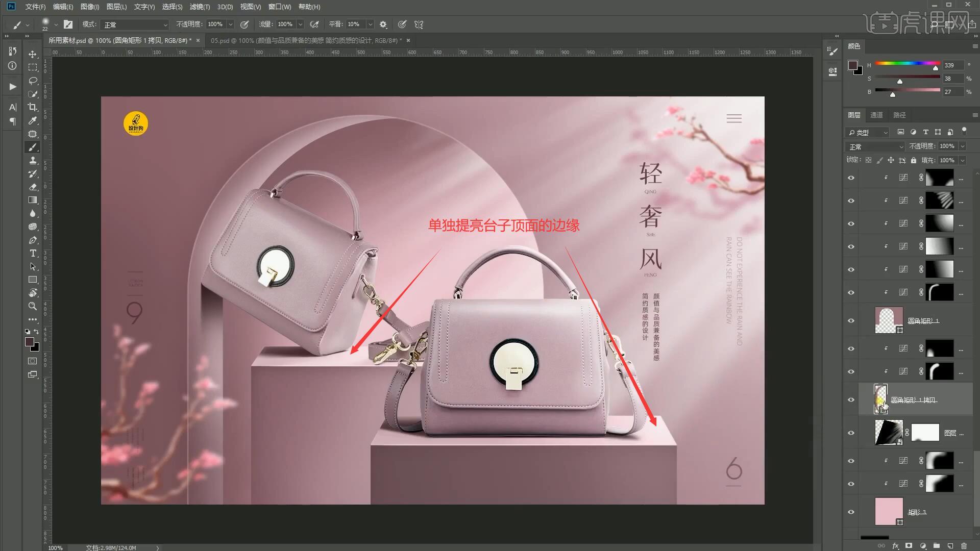Open the brush mode 正常 dropdown
The width and height of the screenshot is (980, 551).
(x=135, y=24)
